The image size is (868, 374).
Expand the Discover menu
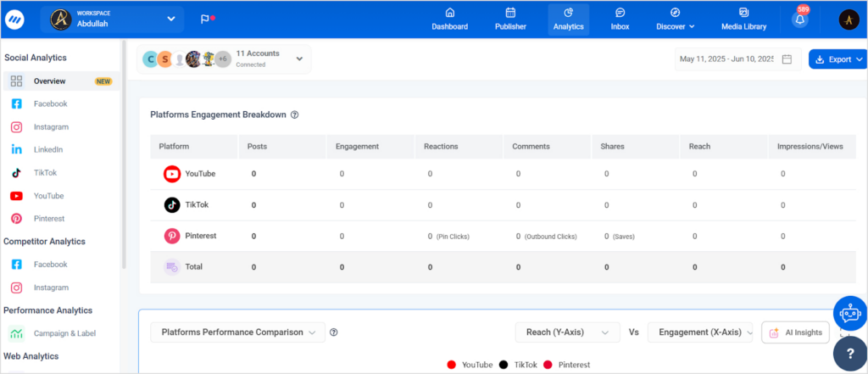[x=676, y=20]
